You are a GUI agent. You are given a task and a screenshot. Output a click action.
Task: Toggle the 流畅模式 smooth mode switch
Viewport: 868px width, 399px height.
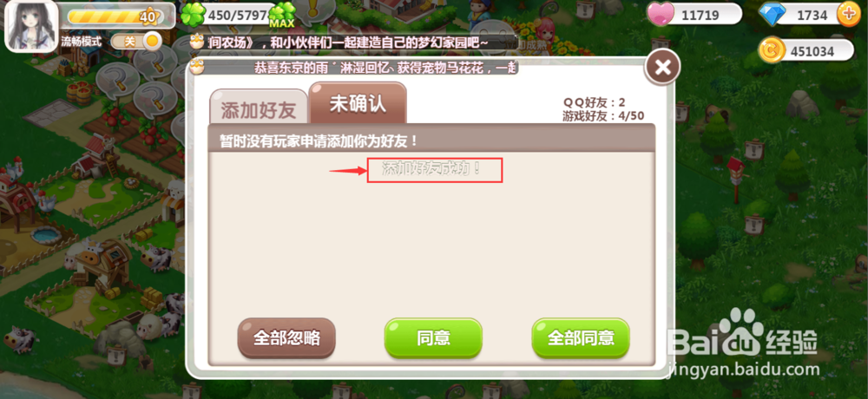pos(136,41)
